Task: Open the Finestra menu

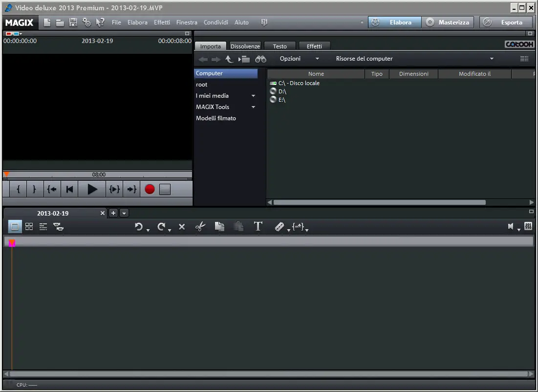Action: [x=187, y=22]
